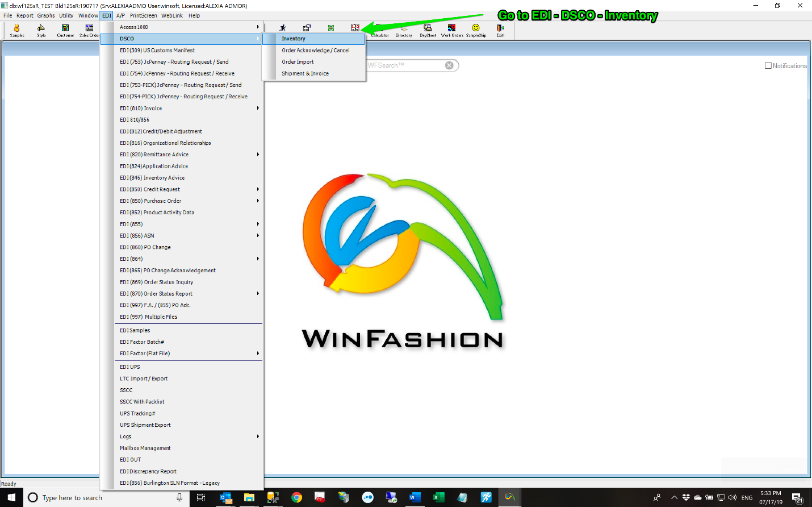
Task: Open the A/P menu
Action: click(120, 15)
